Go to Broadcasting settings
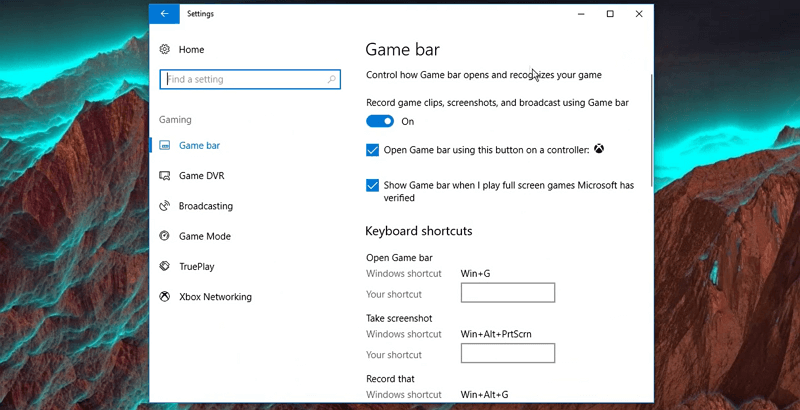Viewport: 800px width, 410px height. (206, 206)
